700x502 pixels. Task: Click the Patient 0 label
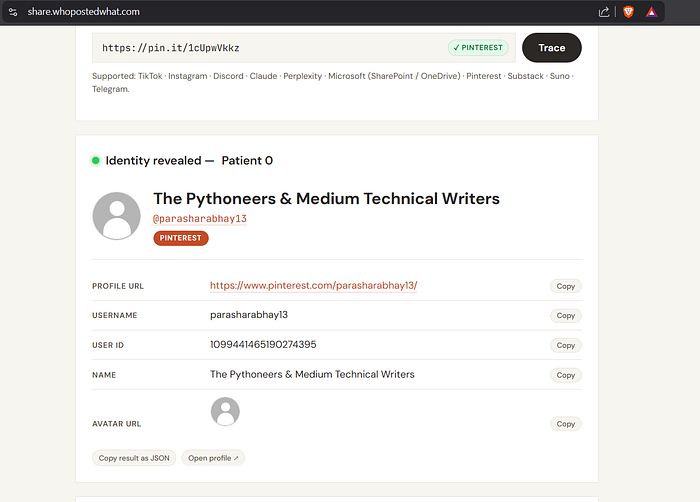[x=247, y=160]
